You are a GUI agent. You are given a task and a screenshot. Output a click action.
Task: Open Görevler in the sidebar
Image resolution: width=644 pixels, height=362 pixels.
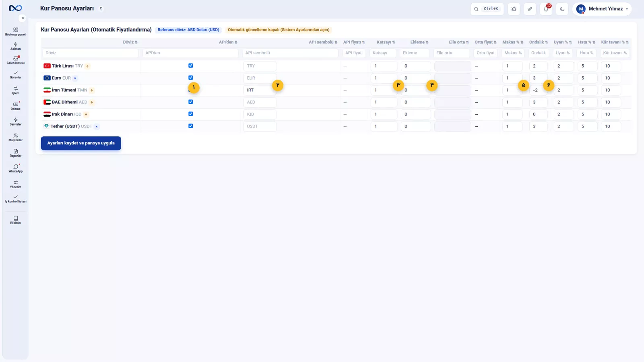click(15, 75)
